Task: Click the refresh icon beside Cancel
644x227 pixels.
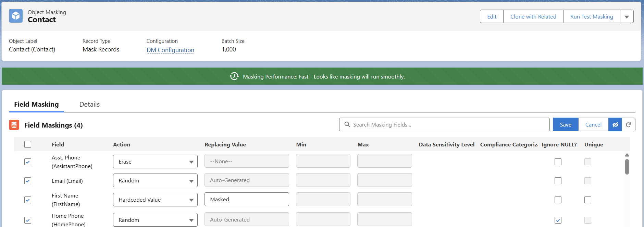Action: pos(629,125)
